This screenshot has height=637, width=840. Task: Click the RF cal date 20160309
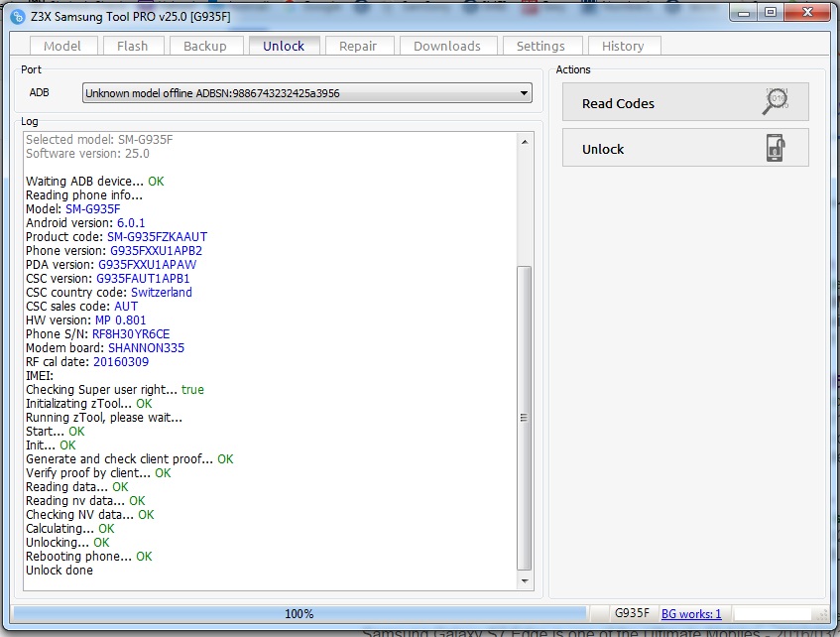(121, 362)
